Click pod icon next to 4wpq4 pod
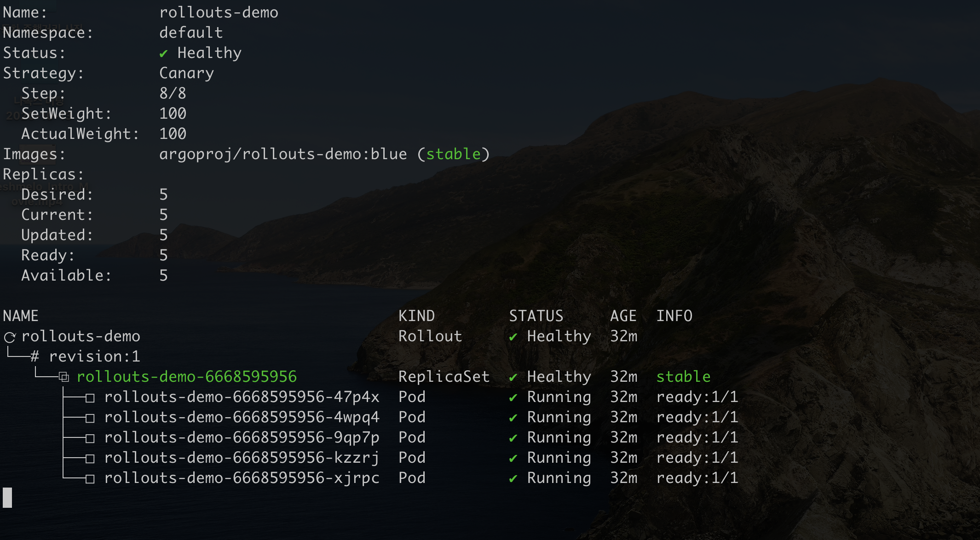 [x=90, y=418]
